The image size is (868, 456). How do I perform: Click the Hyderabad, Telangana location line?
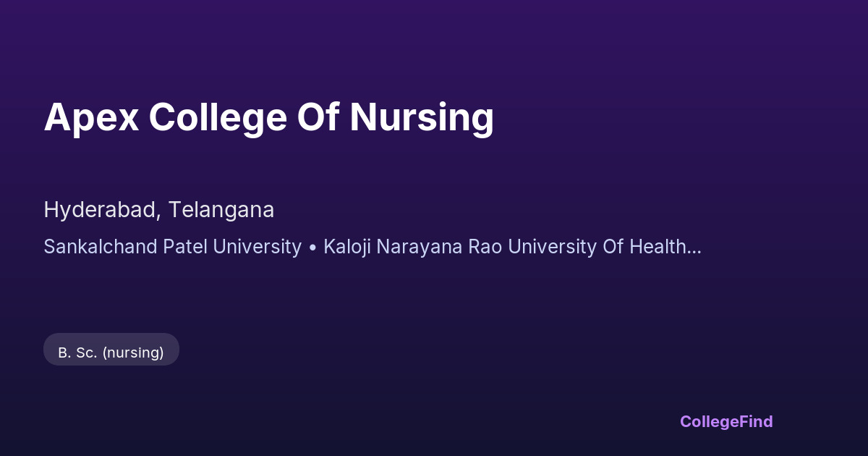(158, 210)
